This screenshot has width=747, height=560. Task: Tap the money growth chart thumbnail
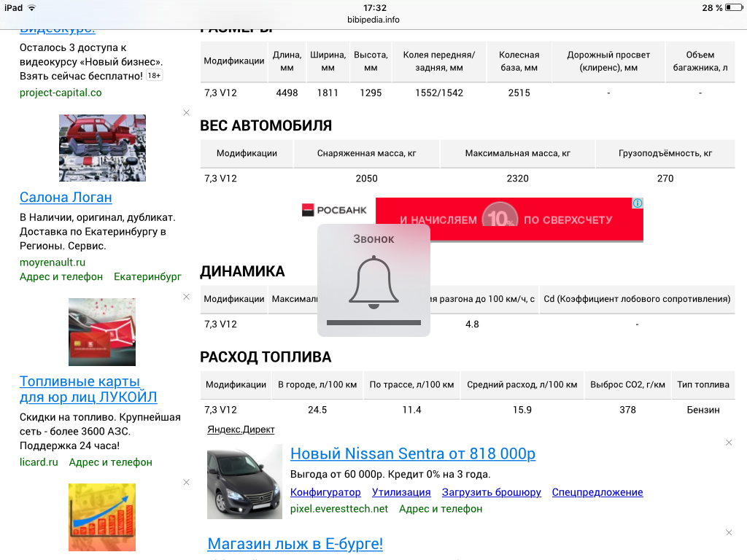click(102, 517)
